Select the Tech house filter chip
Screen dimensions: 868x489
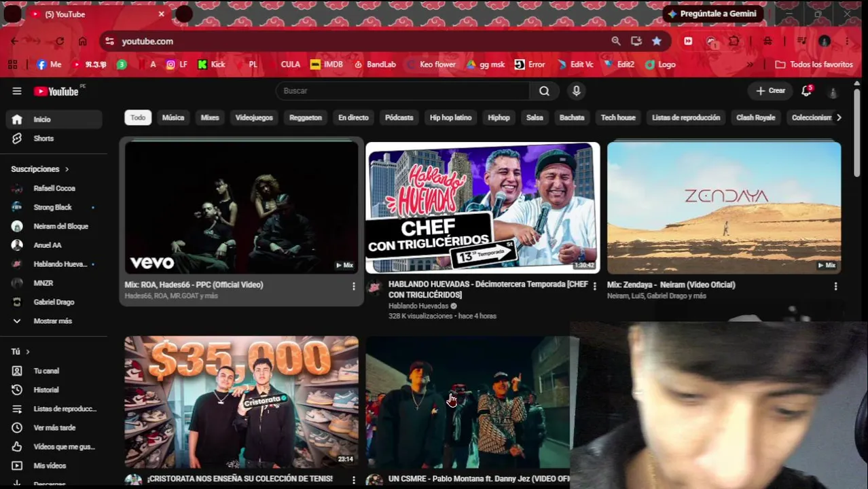pos(618,117)
